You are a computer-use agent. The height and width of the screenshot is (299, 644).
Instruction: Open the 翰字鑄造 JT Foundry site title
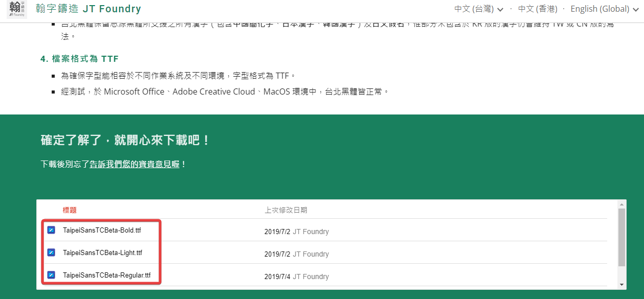88,9
